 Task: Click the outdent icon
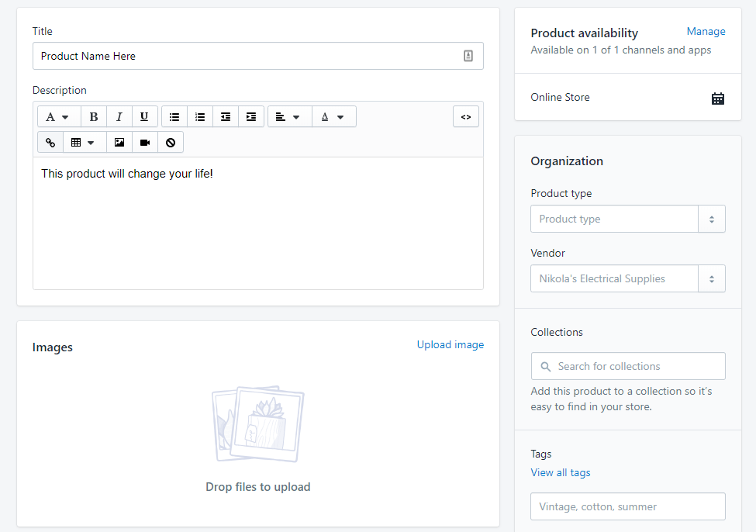[x=226, y=117]
